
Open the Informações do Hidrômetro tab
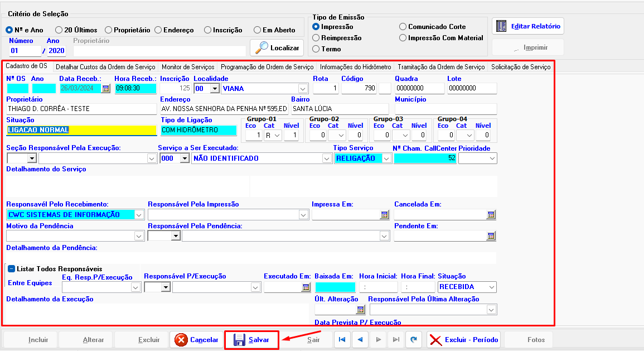point(355,67)
